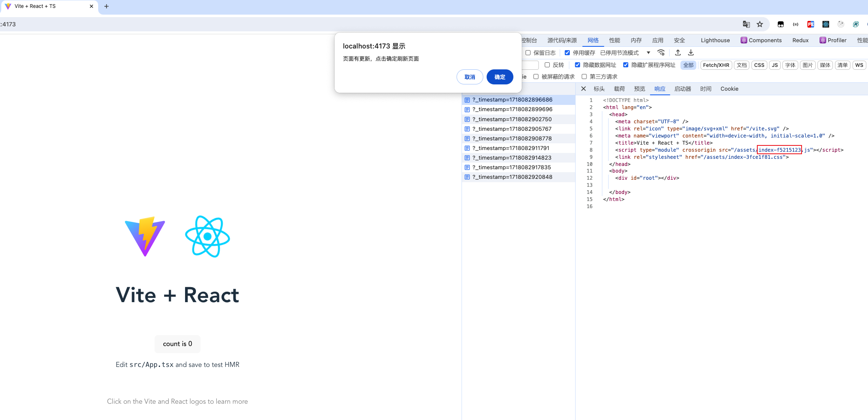
Task: Click 取消 in the alert dialog
Action: [470, 77]
